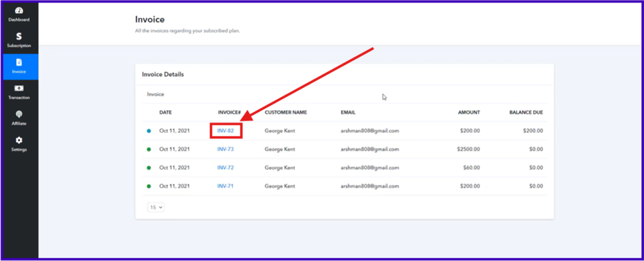644x261 pixels.
Task: Click the $2500.00 amount for INV-73
Action: click(x=468, y=149)
